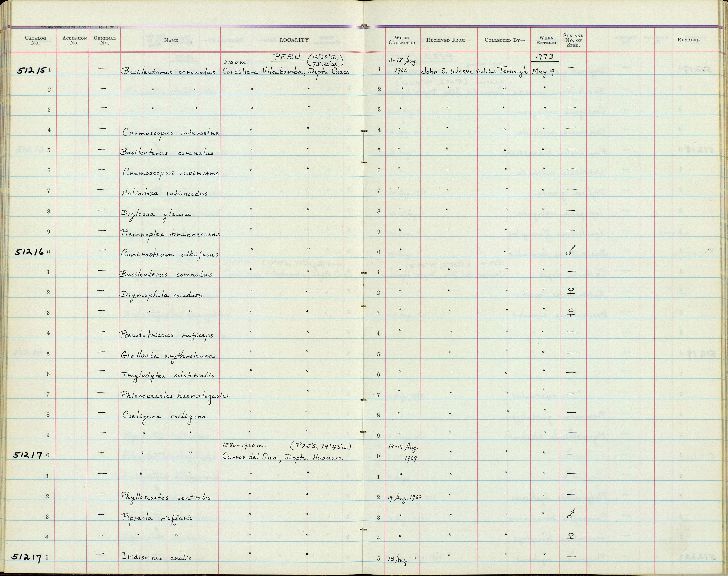This screenshot has width=728, height=576.
Task: Click the underlined 'PERU' heading
Action: pyautogui.click(x=287, y=57)
